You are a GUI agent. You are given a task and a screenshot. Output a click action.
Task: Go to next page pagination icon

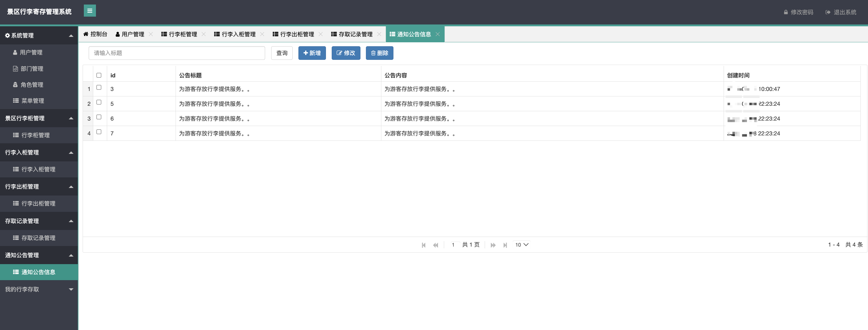pos(493,245)
